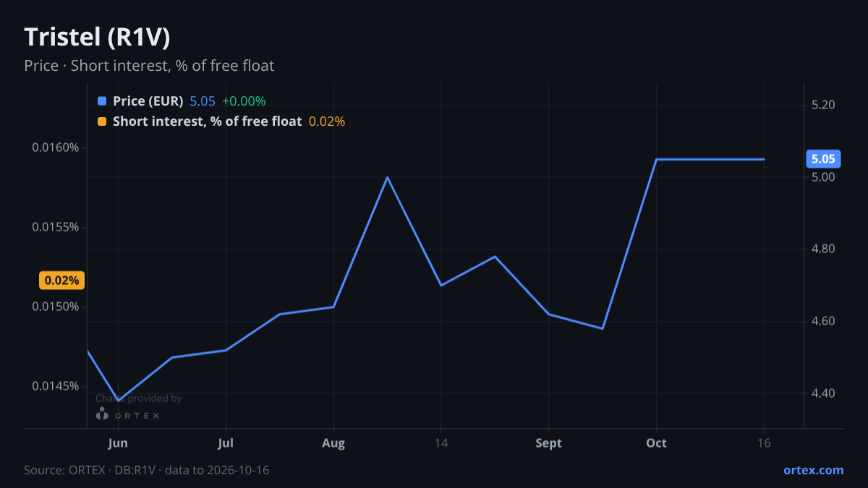Click the orange 0.02% axis tag
This screenshot has width=868, height=488.
pyautogui.click(x=62, y=281)
